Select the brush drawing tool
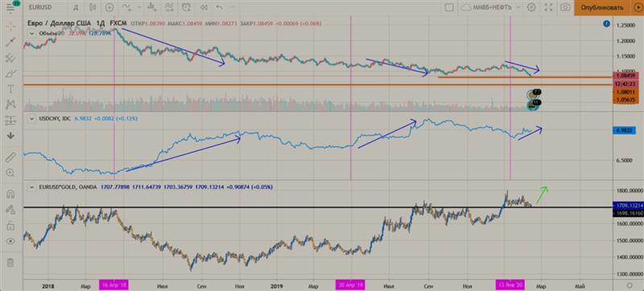The height and width of the screenshot is (291, 644). coord(10,74)
